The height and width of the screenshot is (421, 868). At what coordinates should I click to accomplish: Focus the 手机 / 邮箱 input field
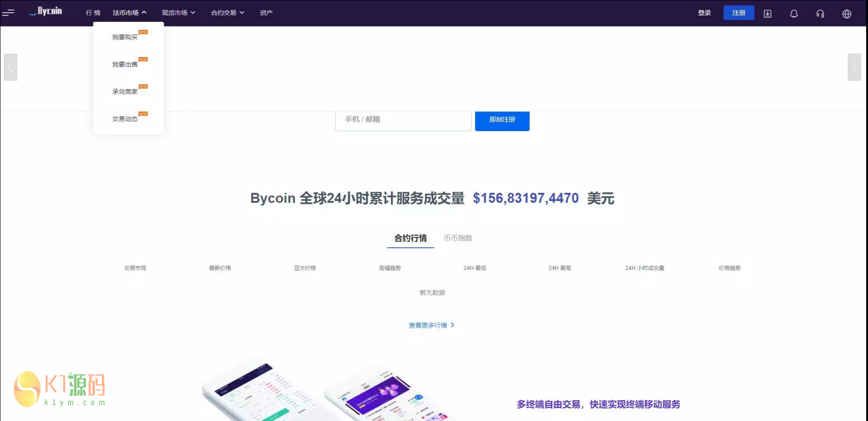click(x=403, y=120)
